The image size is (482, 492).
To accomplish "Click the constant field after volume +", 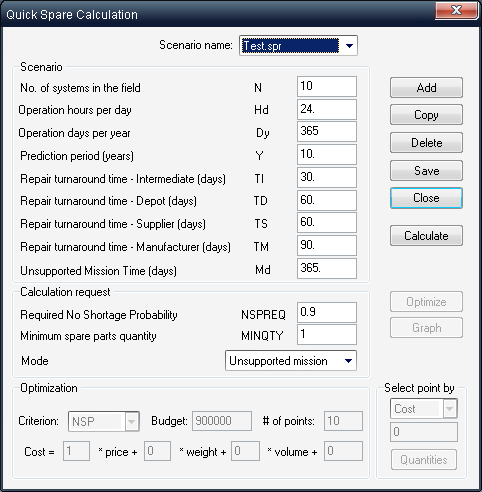I will [x=343, y=451].
